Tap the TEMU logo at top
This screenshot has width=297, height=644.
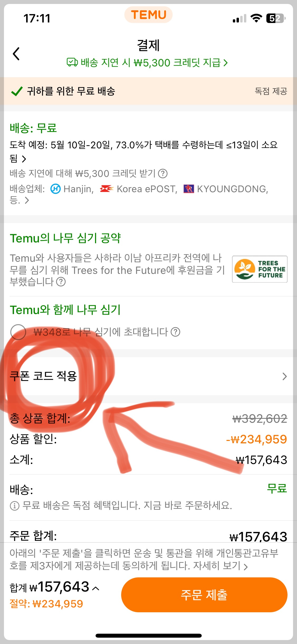pos(149,15)
